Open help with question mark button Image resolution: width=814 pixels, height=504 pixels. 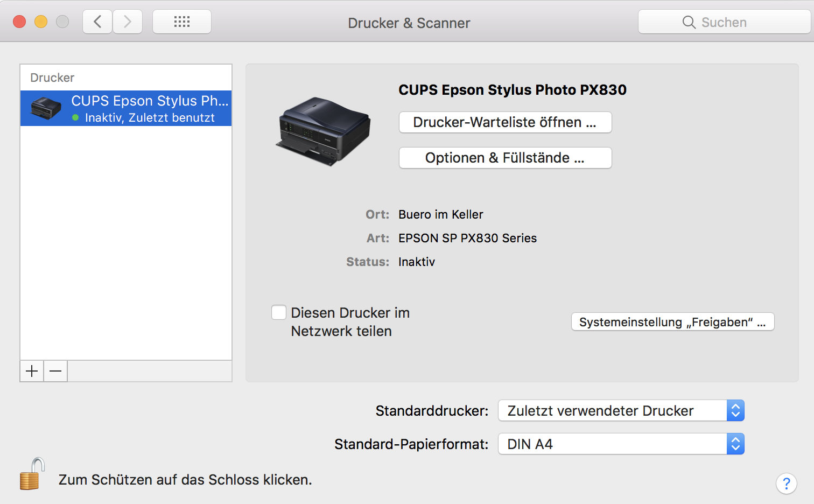(x=786, y=483)
